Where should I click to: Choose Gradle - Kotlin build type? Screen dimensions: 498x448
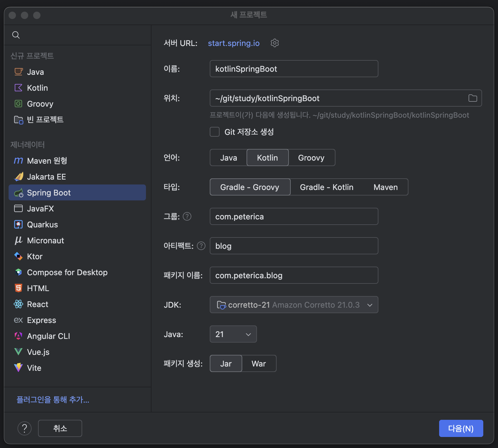(x=327, y=187)
